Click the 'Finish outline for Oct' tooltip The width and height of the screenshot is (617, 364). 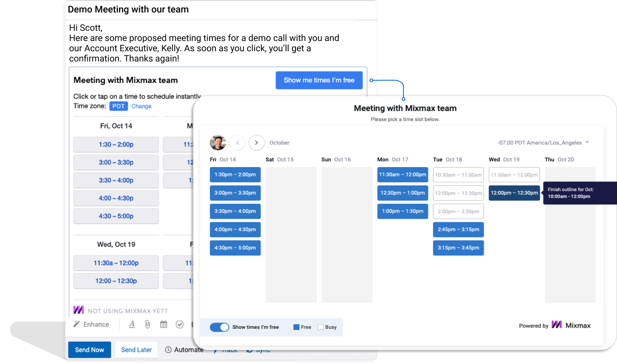[x=580, y=193]
